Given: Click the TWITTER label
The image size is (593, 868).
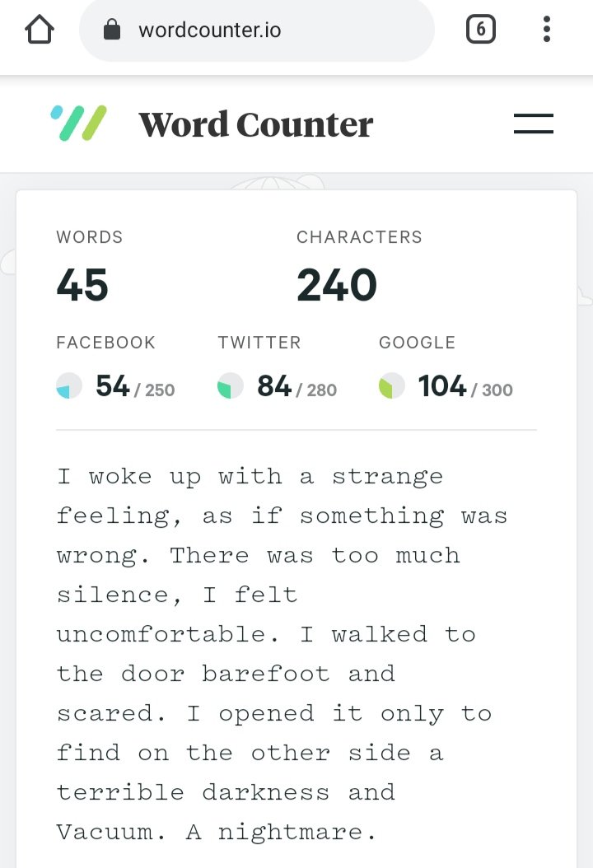Looking at the screenshot, I should coord(259,342).
